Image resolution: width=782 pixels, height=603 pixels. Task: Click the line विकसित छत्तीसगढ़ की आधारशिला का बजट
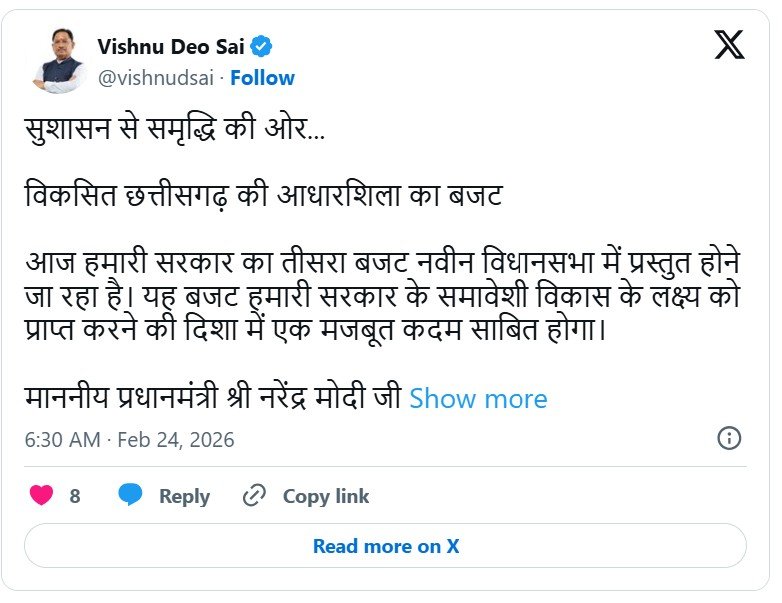(x=262, y=195)
